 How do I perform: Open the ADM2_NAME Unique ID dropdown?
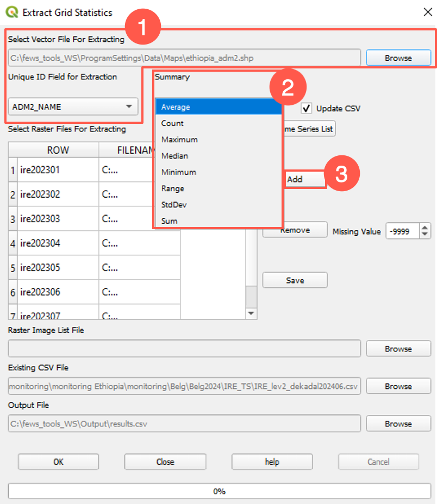coord(129,106)
